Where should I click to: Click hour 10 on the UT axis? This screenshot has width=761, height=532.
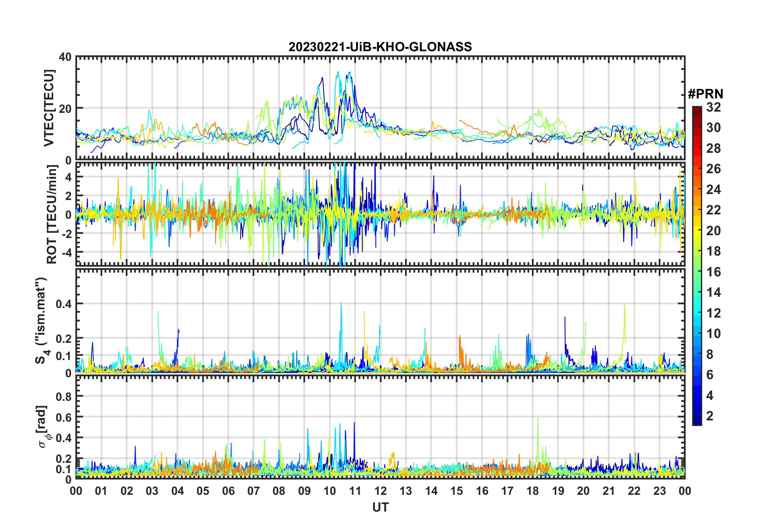point(330,491)
